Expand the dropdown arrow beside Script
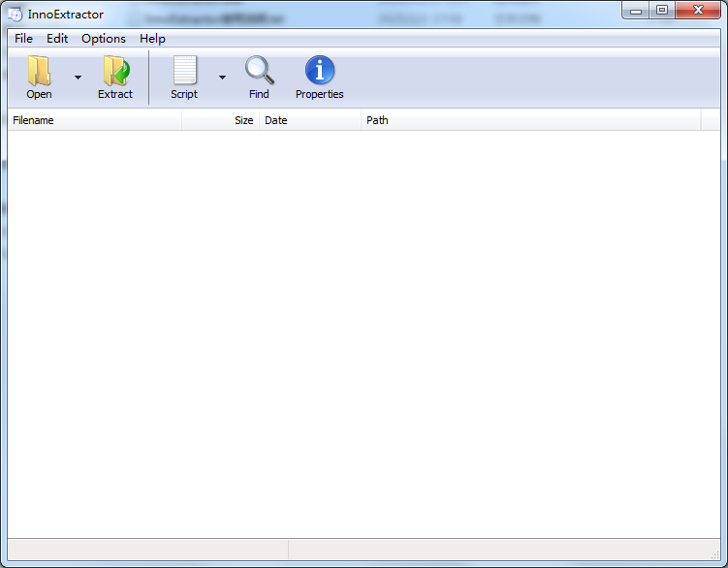This screenshot has height=568, width=728. pos(222,78)
